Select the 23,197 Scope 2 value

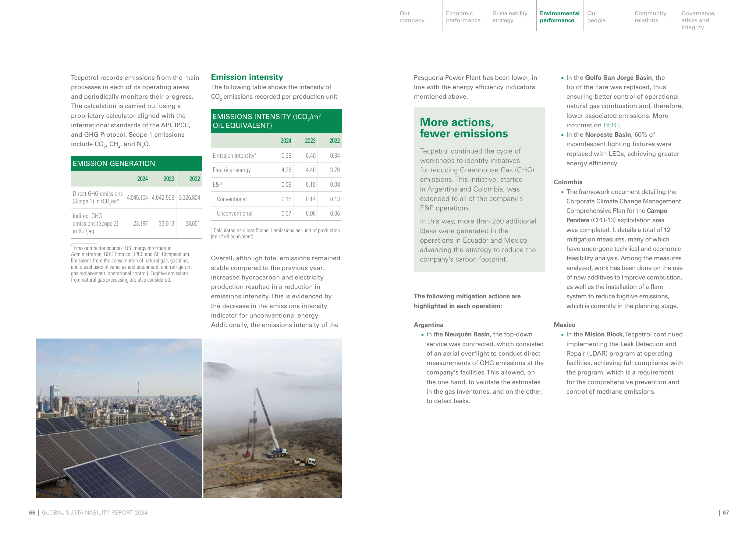tap(140, 223)
